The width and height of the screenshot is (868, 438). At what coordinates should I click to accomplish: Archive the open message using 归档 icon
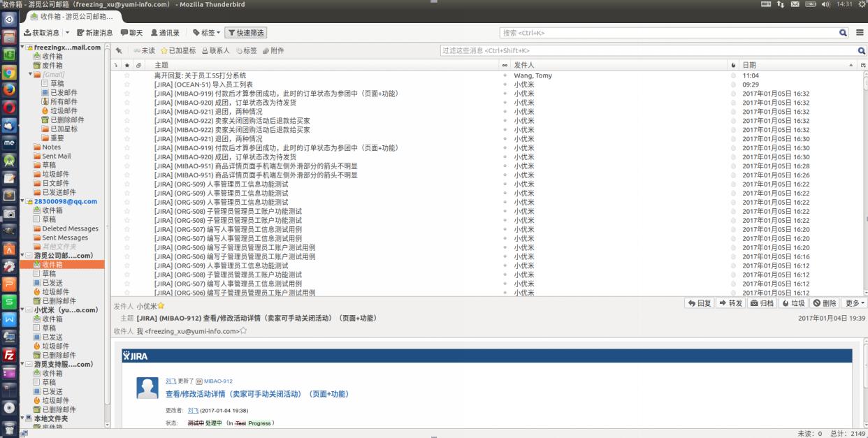764,303
